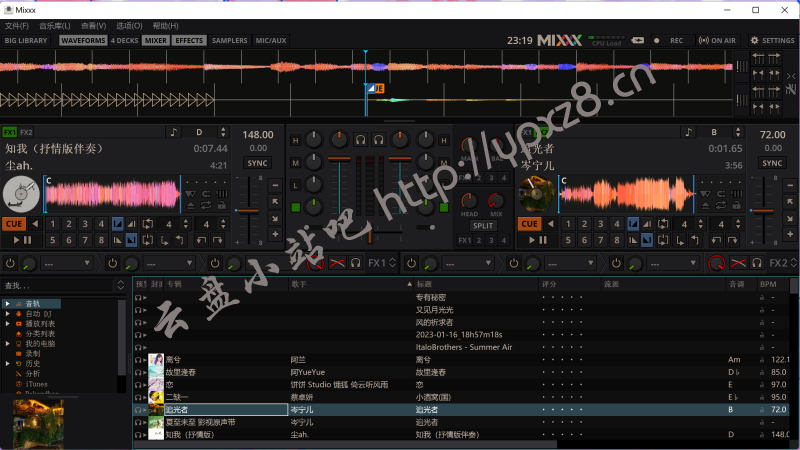The image size is (800, 450).
Task: Toggle the MIXER section
Action: coord(156,40)
